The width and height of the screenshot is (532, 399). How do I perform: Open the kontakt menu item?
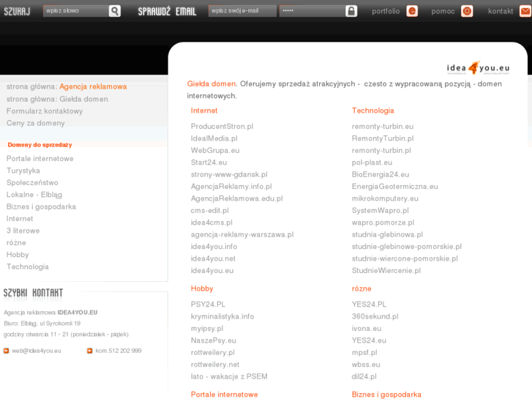click(x=501, y=11)
